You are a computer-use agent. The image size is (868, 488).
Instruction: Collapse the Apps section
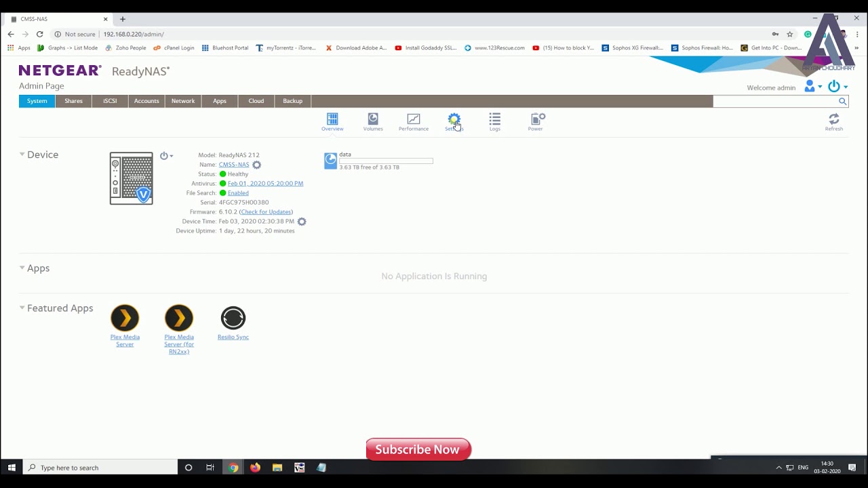point(22,268)
